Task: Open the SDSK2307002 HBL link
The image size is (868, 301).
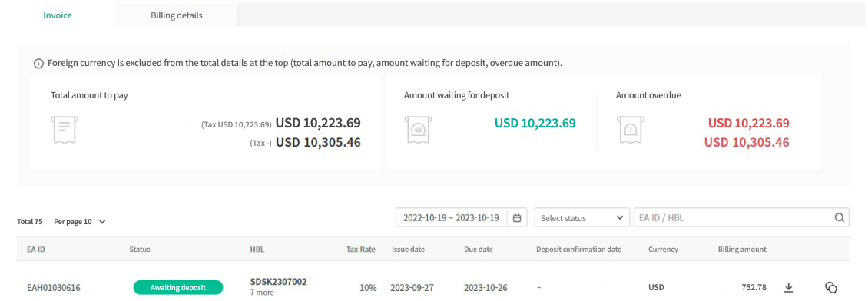Action: [278, 282]
